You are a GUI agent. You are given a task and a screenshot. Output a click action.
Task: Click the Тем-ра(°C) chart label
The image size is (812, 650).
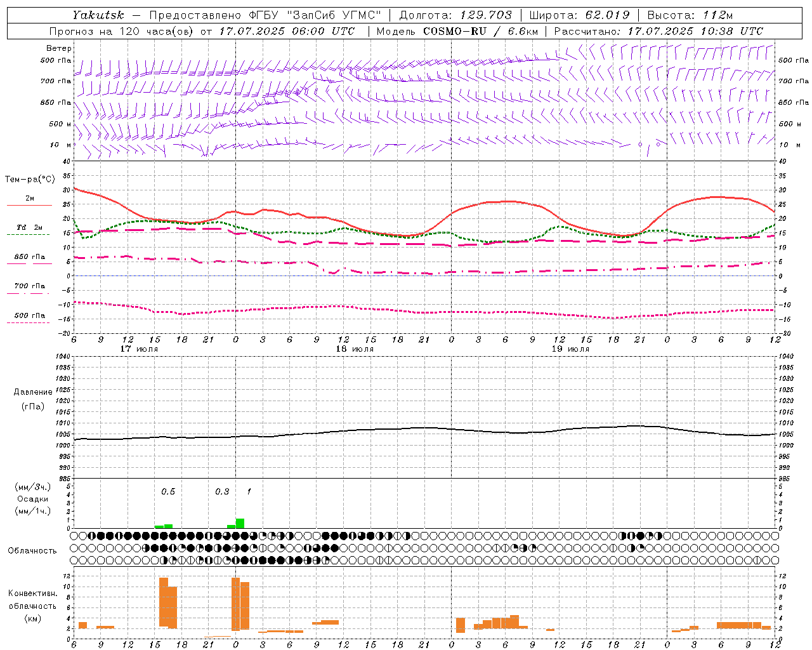30,180
